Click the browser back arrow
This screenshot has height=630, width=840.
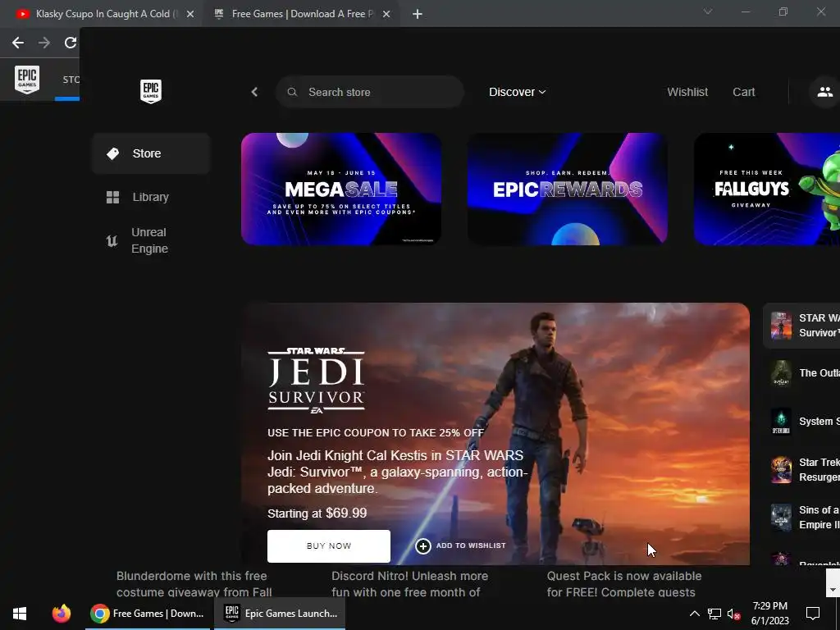tap(18, 43)
